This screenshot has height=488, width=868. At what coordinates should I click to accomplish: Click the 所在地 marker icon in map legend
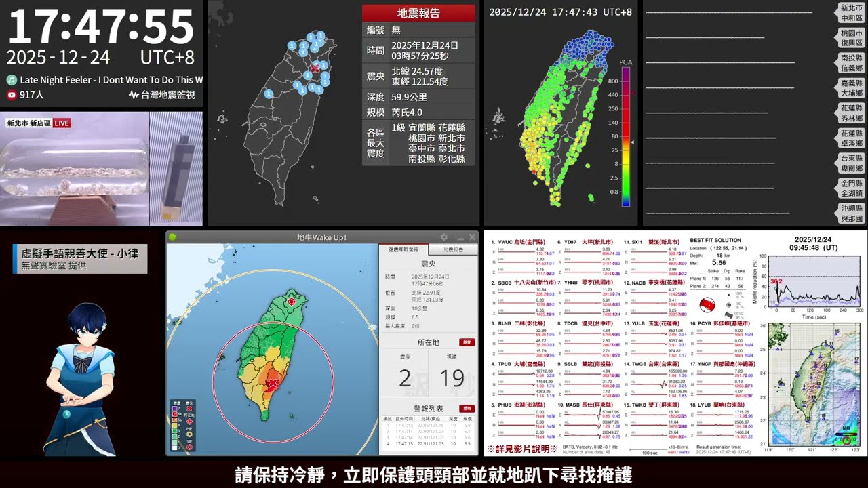click(189, 422)
